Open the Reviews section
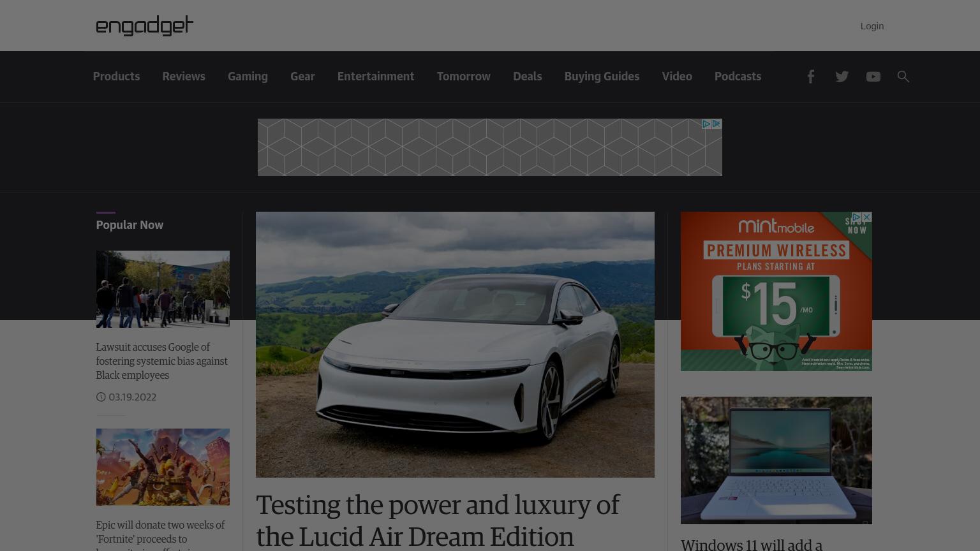 184,77
